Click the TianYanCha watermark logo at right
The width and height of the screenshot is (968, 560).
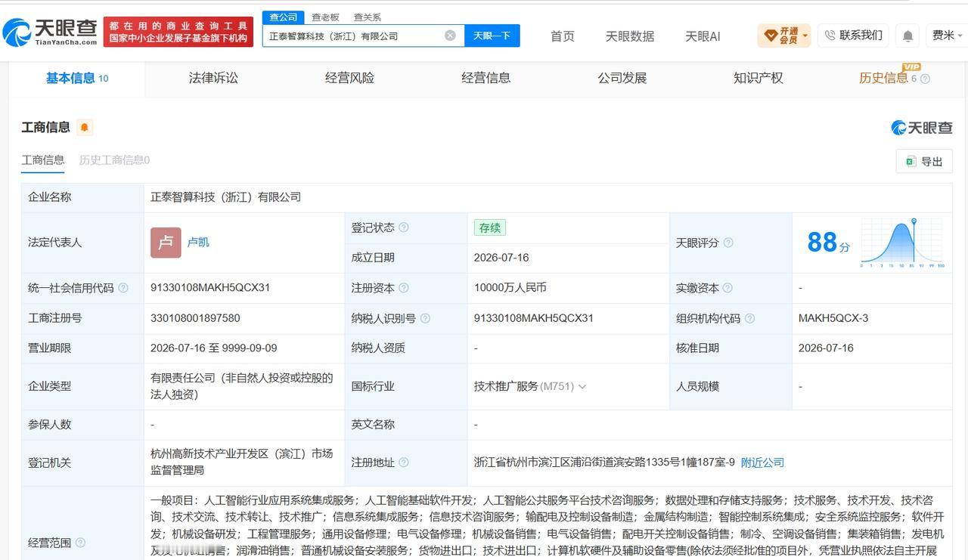coord(921,128)
